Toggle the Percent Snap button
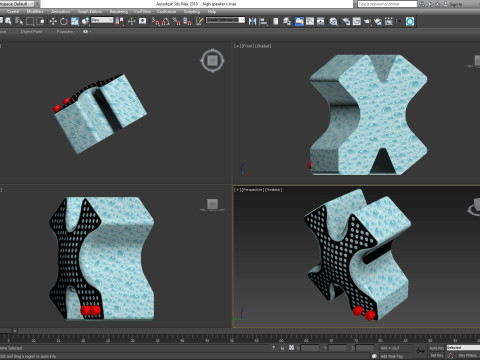The image size is (480, 360). click(x=177, y=22)
